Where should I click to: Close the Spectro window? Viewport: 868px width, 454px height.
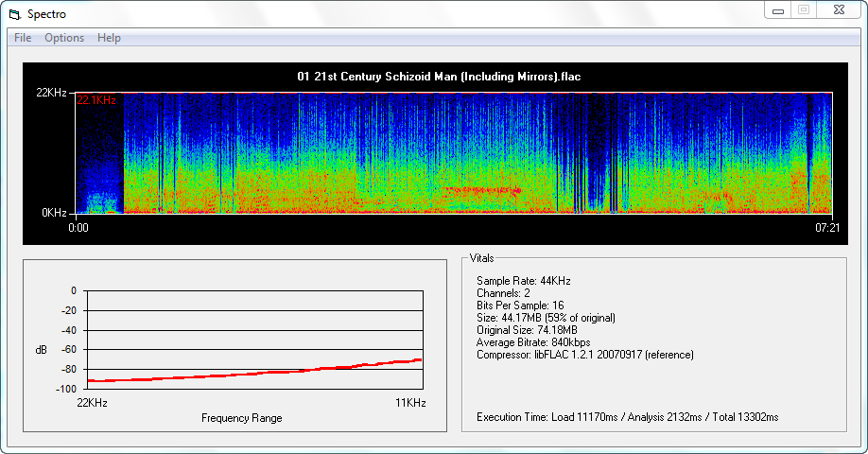pyautogui.click(x=839, y=10)
